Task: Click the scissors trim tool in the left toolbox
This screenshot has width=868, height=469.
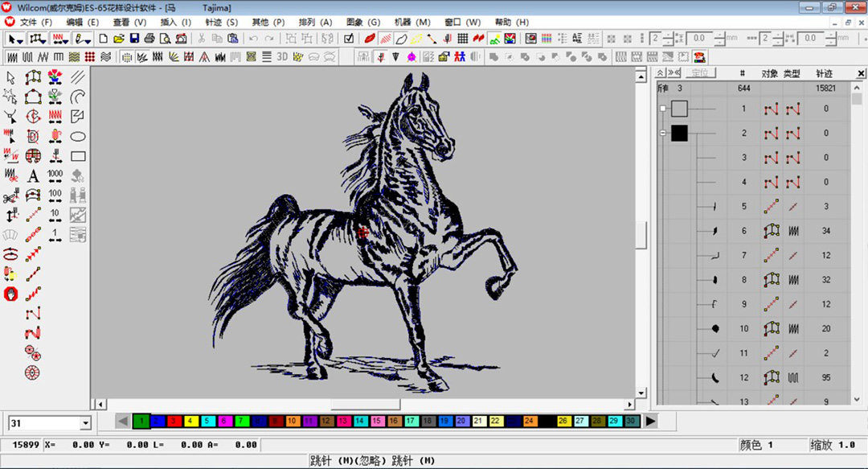Action: point(10,195)
